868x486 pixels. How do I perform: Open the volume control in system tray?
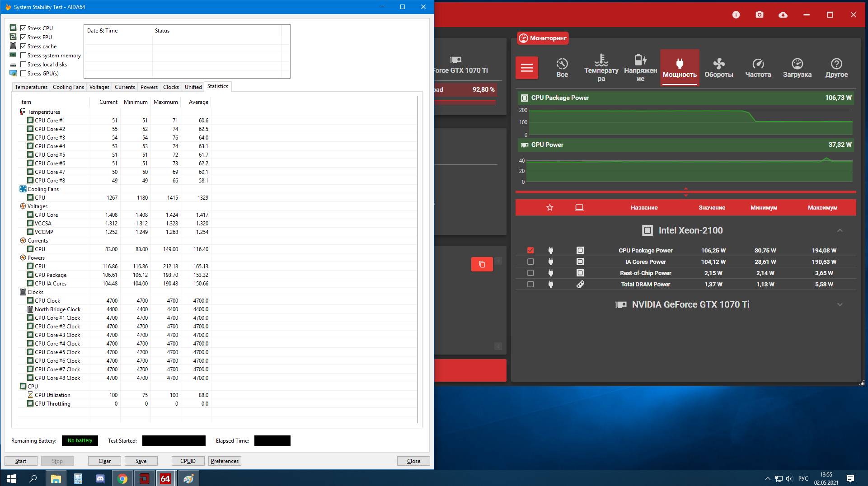[789, 478]
